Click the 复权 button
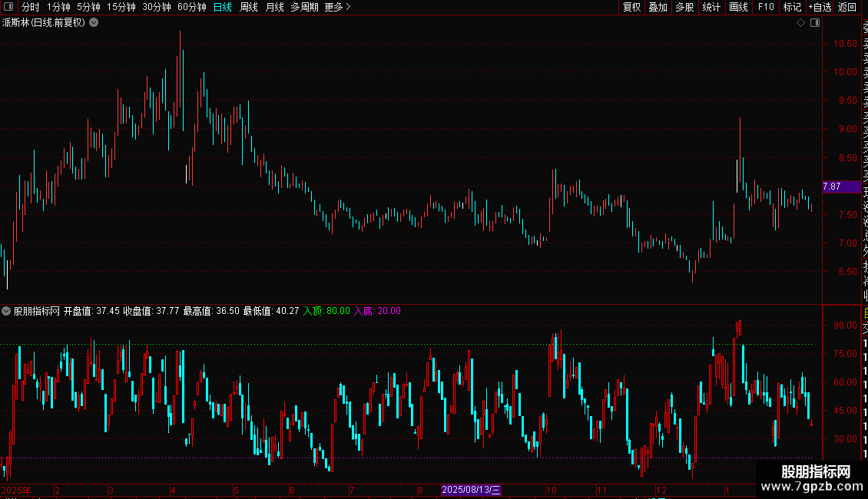Screen dimensions: 868x499 tap(631, 7)
